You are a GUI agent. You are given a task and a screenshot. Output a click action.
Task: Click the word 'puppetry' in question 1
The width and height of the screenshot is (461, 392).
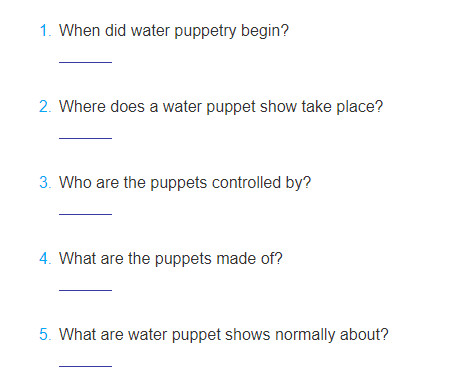coord(205,32)
